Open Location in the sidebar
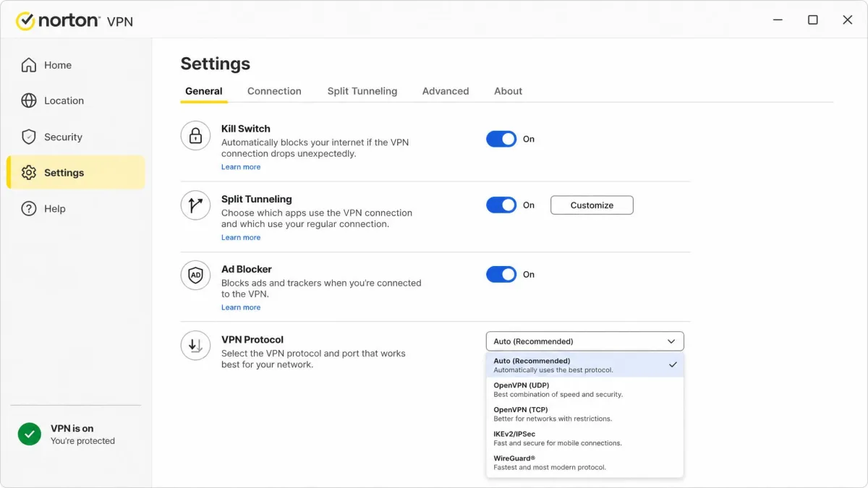The height and width of the screenshot is (488, 868). click(x=75, y=100)
